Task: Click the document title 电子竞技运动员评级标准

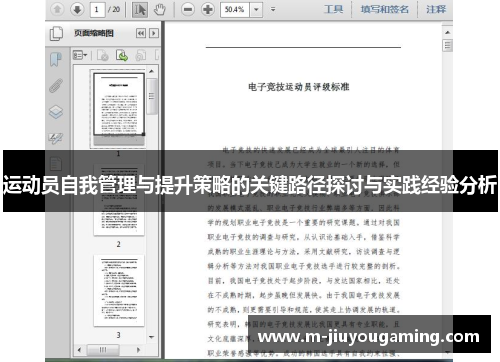Action: [x=299, y=87]
